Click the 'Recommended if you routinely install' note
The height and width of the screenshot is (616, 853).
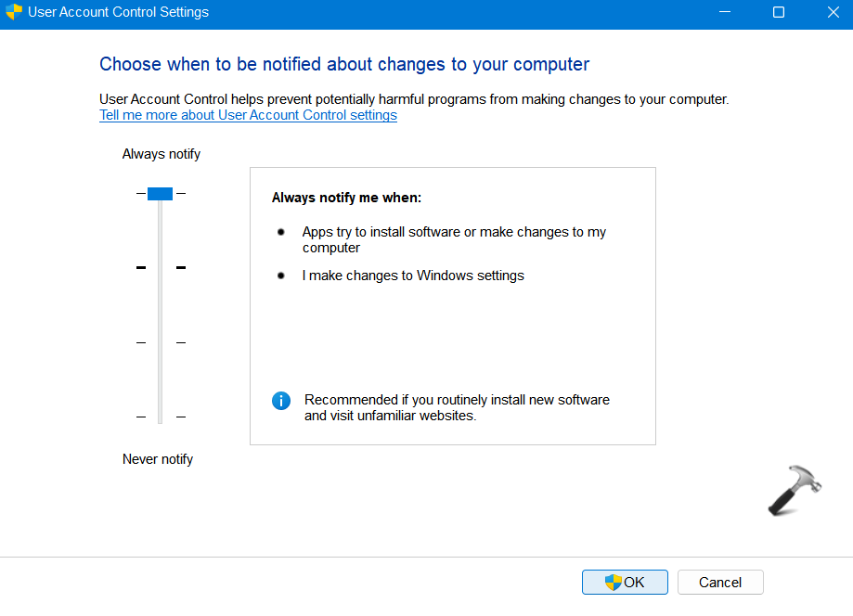click(457, 408)
